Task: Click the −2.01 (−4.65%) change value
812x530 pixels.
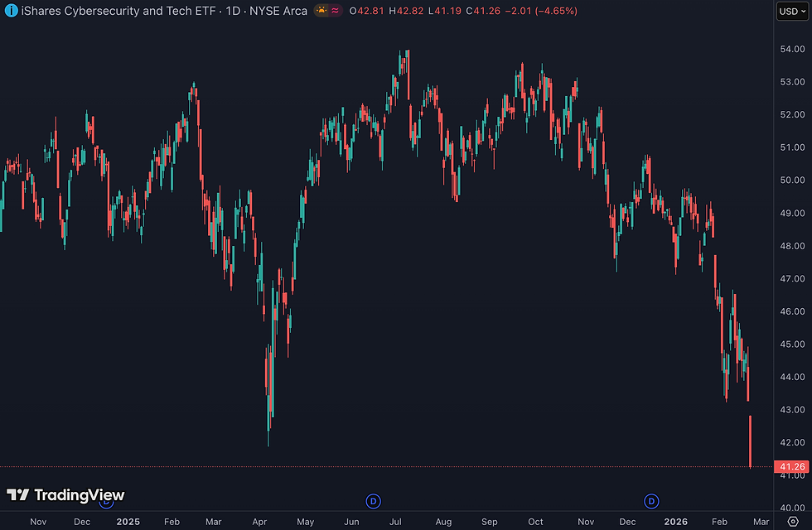Action: click(541, 11)
